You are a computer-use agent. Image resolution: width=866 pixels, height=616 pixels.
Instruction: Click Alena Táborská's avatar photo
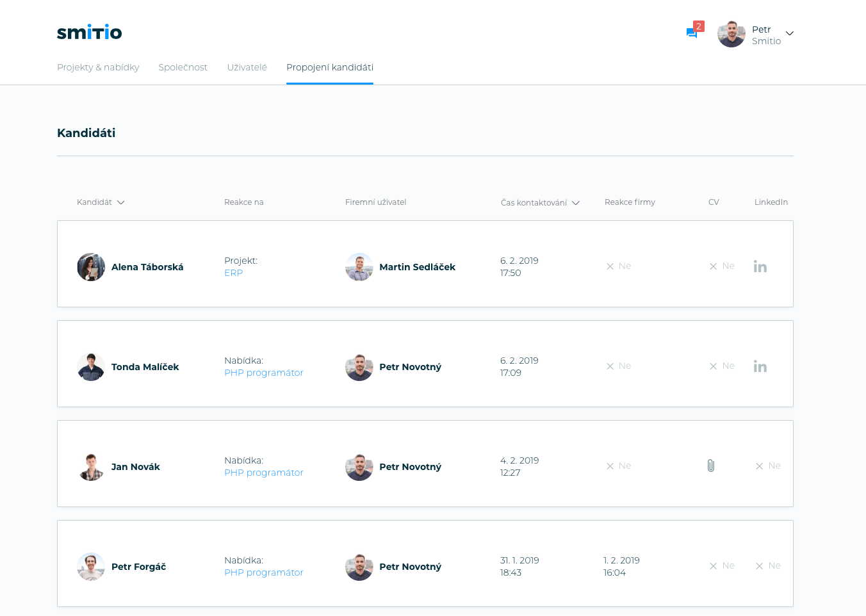(91, 267)
